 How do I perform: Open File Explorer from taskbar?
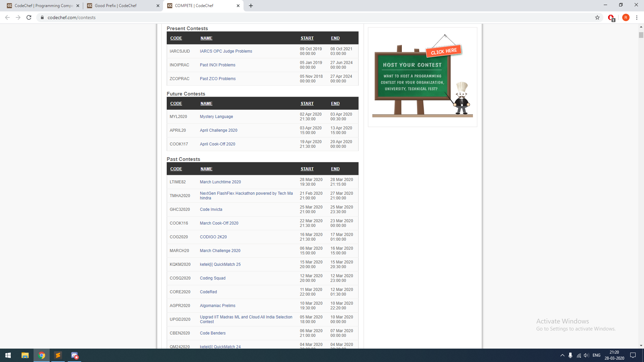(25, 355)
